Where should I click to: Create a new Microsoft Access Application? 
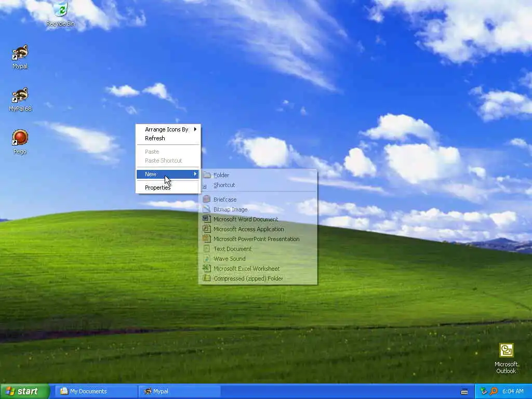pos(258,229)
